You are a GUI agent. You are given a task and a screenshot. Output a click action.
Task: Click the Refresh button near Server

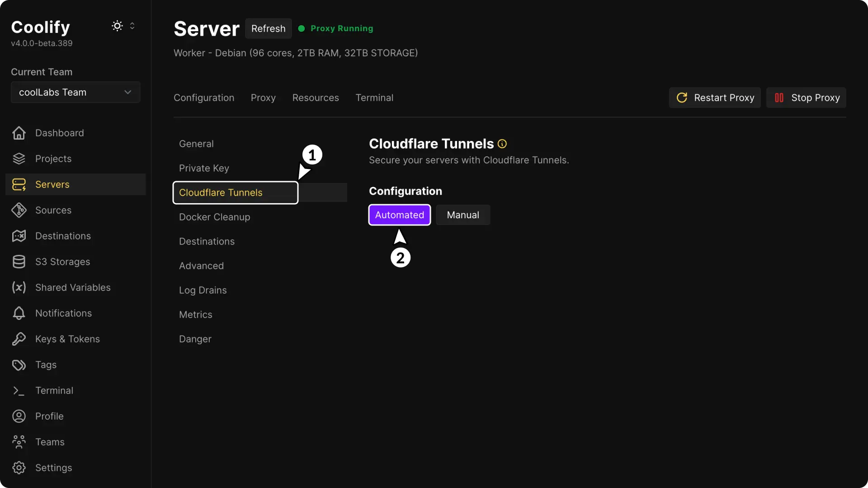coord(268,28)
